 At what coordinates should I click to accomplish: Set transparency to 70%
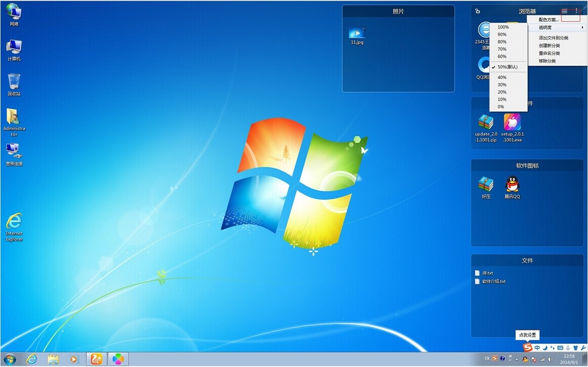509,49
